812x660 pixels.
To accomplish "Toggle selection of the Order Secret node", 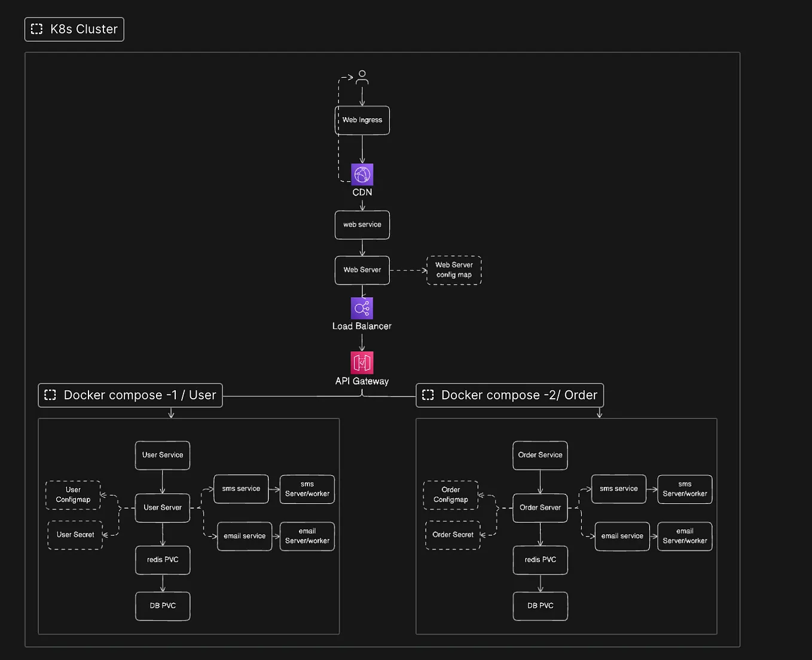I will (x=453, y=534).
